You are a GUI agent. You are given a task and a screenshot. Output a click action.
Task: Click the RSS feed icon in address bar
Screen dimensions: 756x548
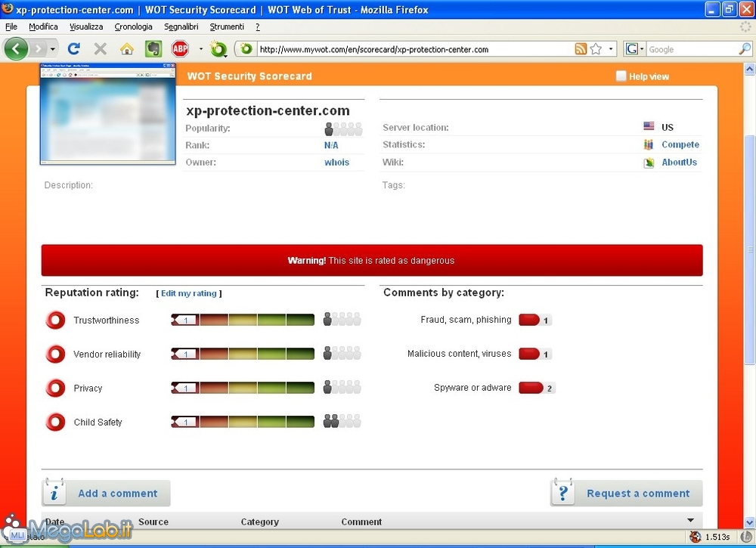coord(580,49)
